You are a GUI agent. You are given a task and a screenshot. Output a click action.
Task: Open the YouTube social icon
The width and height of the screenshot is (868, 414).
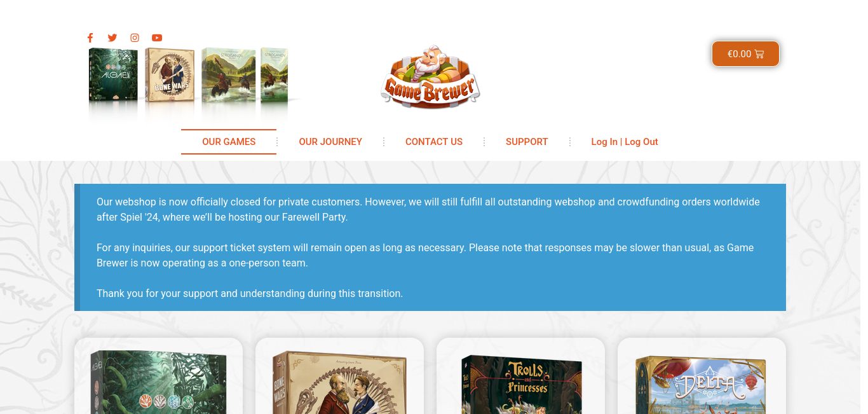[x=157, y=38]
